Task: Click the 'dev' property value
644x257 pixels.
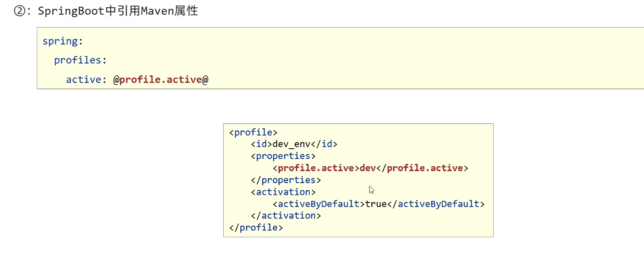Action: click(367, 168)
